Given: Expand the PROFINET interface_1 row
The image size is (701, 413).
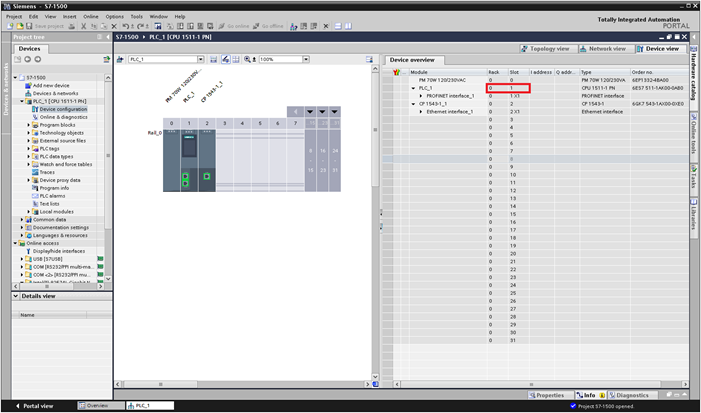Looking at the screenshot, I should click(421, 95).
